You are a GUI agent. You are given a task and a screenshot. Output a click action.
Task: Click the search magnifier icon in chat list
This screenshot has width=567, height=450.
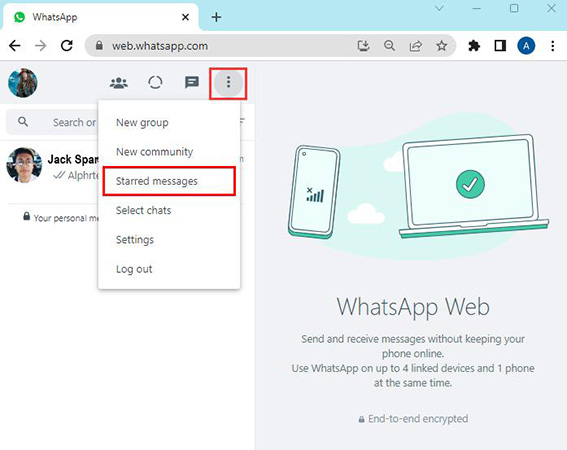click(23, 122)
